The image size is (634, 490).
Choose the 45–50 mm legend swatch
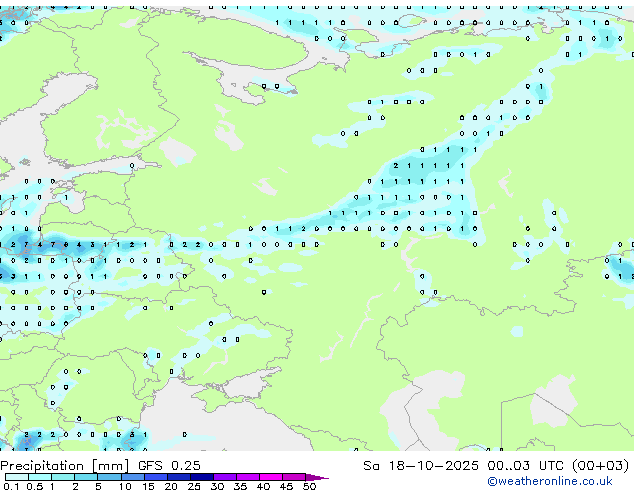click(294, 477)
